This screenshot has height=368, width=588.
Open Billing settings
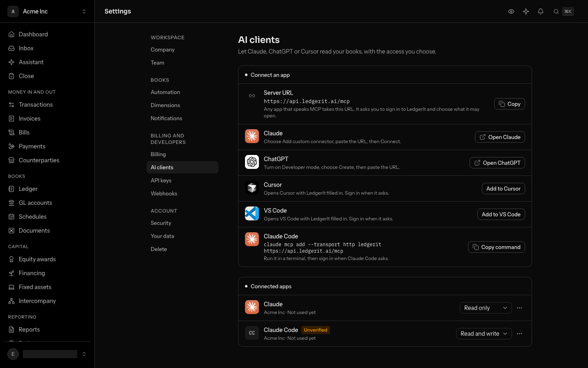pos(183,154)
